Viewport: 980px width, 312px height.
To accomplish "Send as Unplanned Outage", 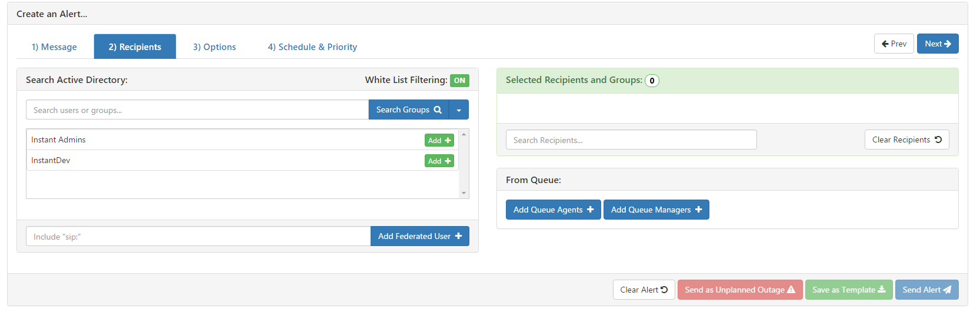I will 740,290.
